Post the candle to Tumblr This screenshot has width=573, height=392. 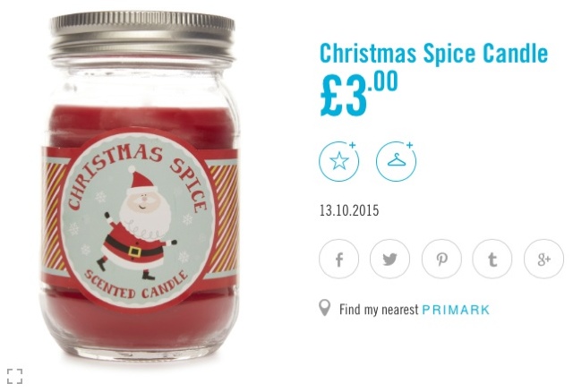pyautogui.click(x=492, y=259)
